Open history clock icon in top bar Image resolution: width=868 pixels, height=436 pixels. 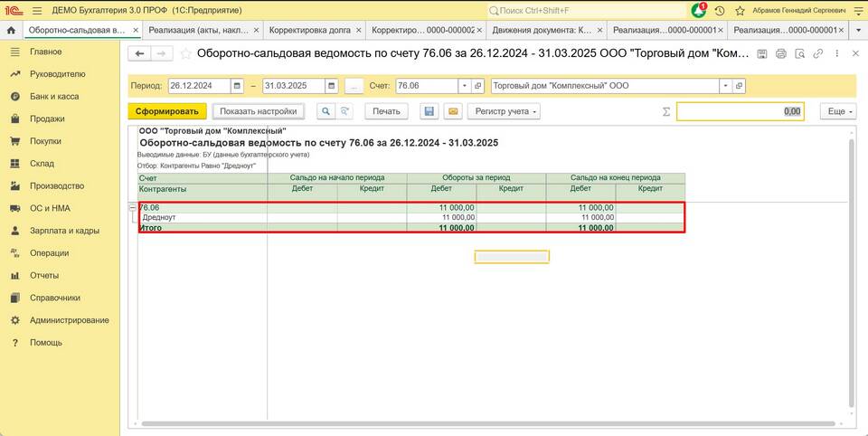tap(720, 11)
